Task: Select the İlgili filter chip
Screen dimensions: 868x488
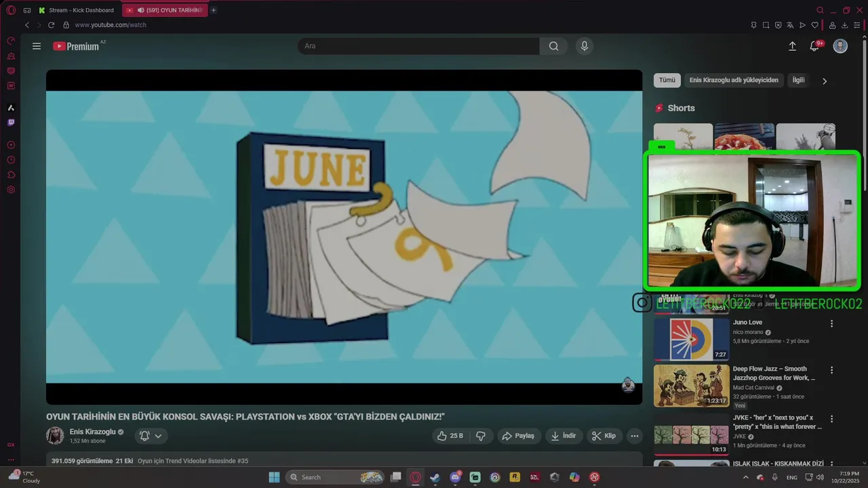Action: click(x=799, y=80)
